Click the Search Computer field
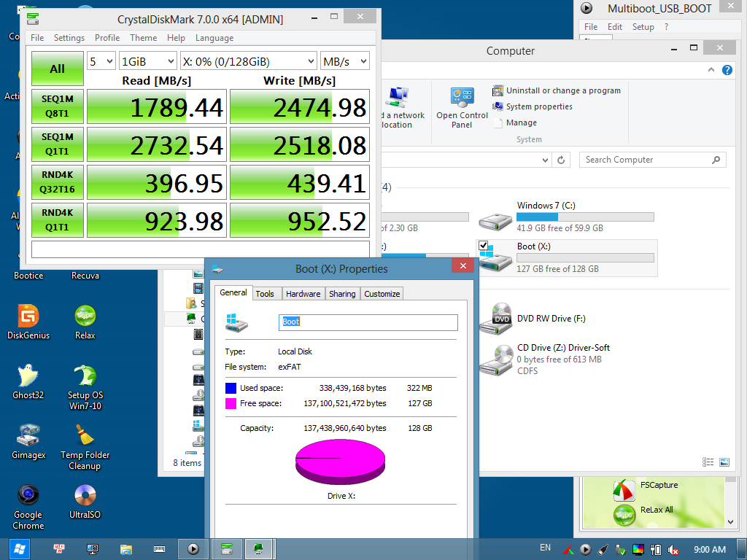This screenshot has height=560, width=747. click(x=652, y=160)
